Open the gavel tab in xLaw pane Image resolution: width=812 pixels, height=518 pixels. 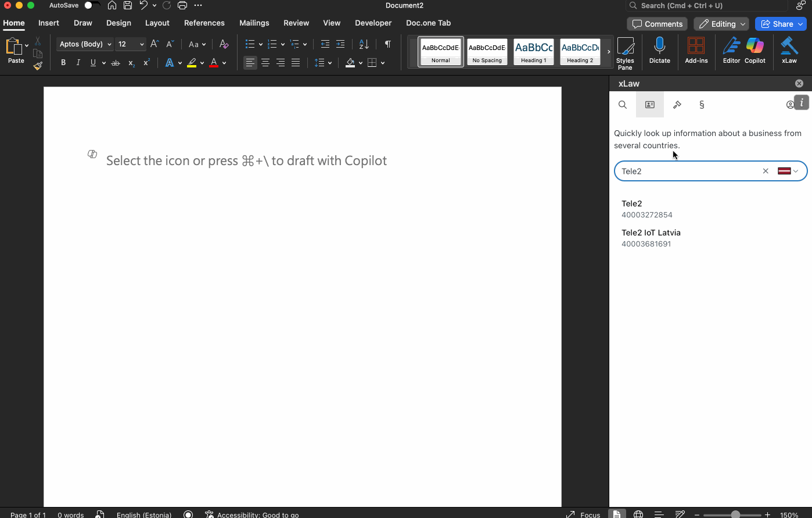(677, 105)
